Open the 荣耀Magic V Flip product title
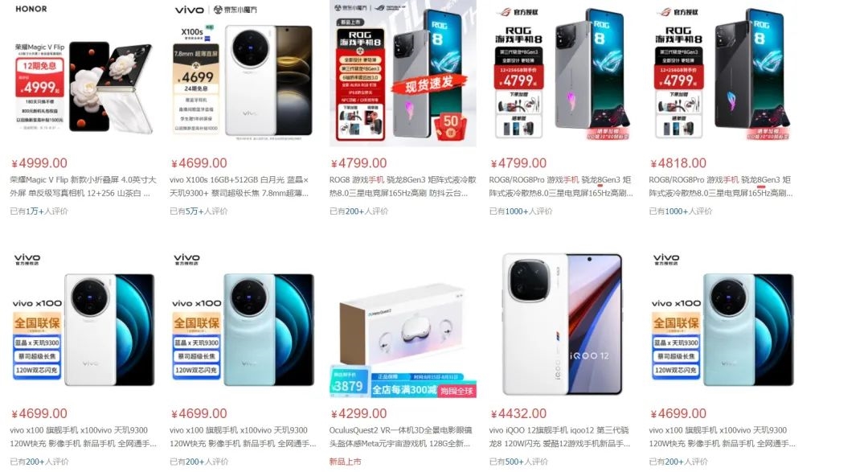The height and width of the screenshot is (472, 868). click(x=83, y=187)
